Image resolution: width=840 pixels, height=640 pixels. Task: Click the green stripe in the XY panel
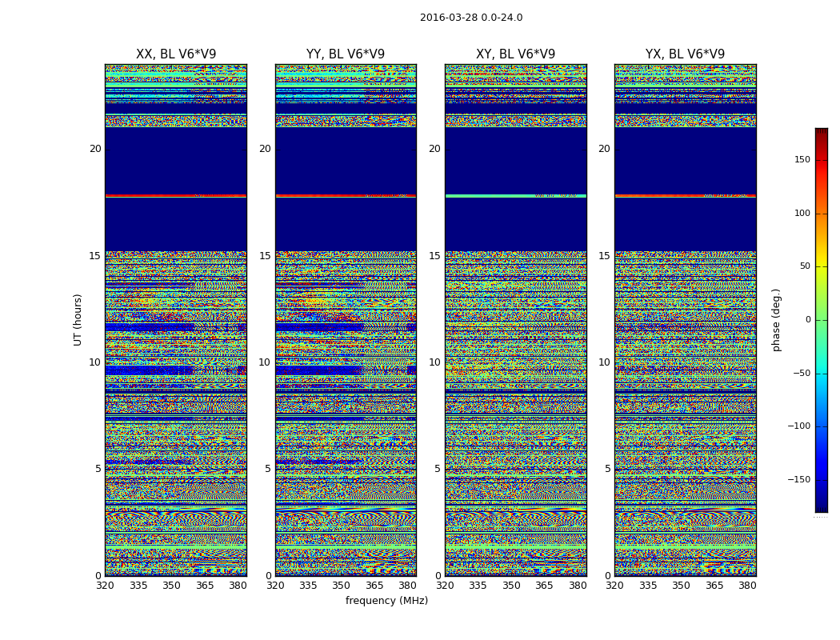[488, 195]
